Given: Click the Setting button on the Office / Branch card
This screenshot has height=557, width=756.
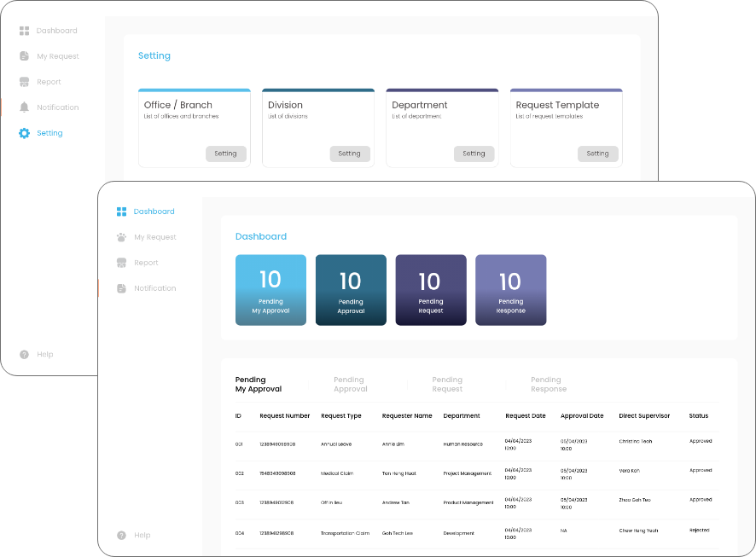Looking at the screenshot, I should (226, 154).
